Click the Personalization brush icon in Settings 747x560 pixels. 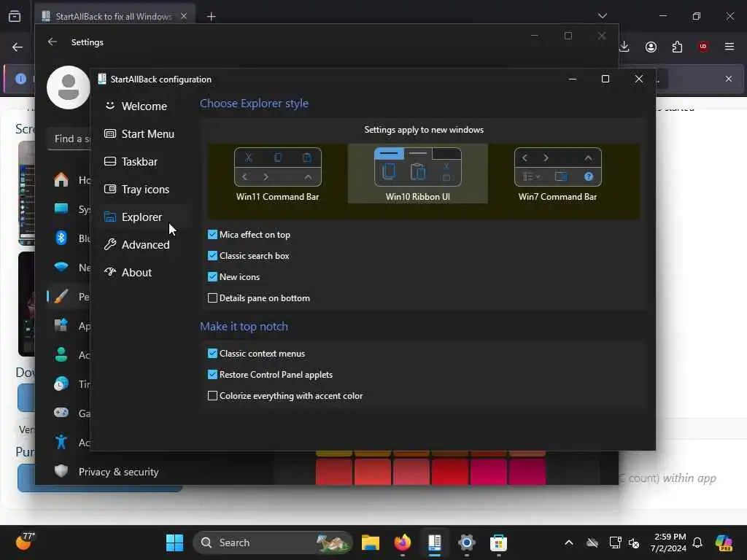click(x=61, y=297)
